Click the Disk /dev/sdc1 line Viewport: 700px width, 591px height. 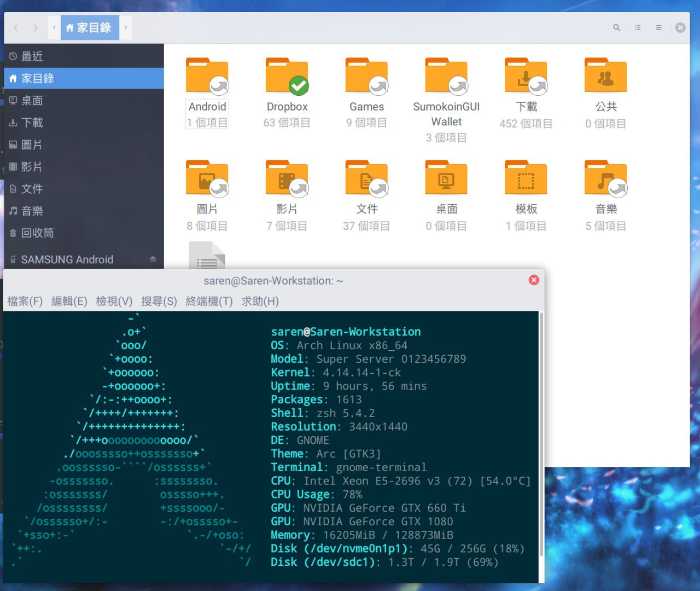pyautogui.click(x=384, y=562)
